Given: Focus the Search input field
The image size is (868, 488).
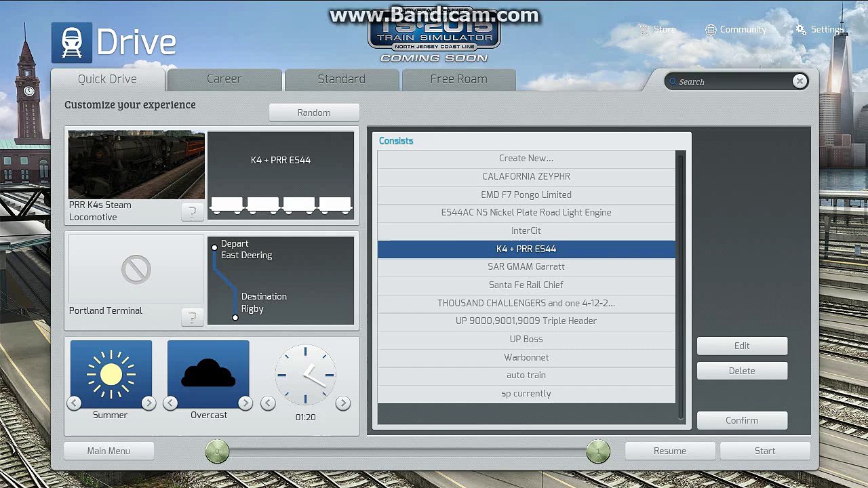Looking at the screenshot, I should [x=735, y=81].
